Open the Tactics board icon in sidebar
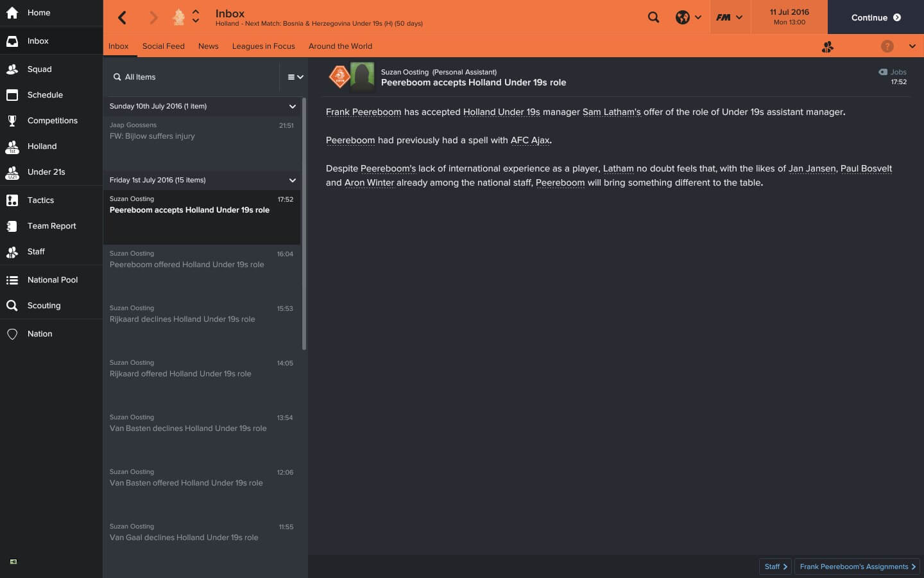Screen dimensions: 924x578 [12, 200]
